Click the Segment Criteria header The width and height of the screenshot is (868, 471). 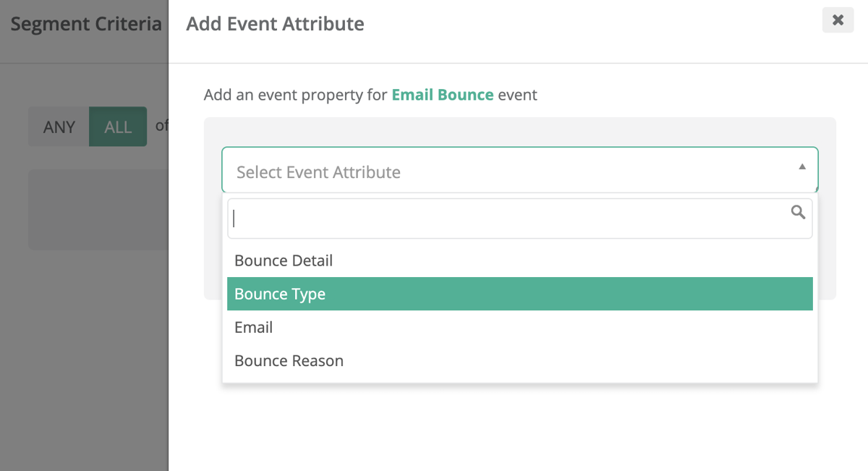pos(85,23)
